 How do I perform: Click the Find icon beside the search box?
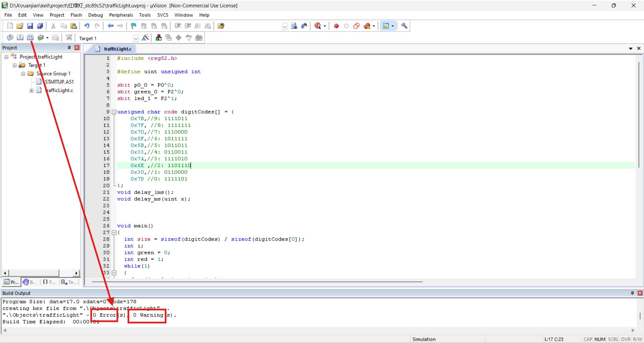click(x=294, y=26)
